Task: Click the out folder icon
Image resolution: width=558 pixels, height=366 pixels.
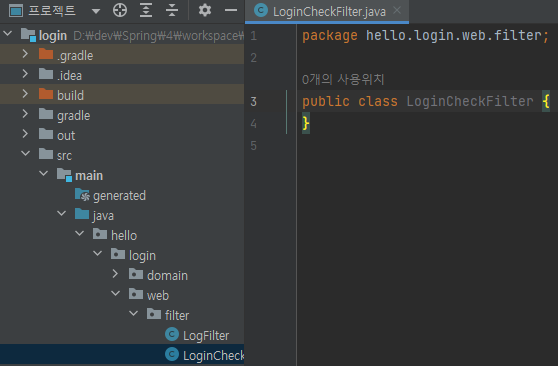Action: (x=46, y=134)
